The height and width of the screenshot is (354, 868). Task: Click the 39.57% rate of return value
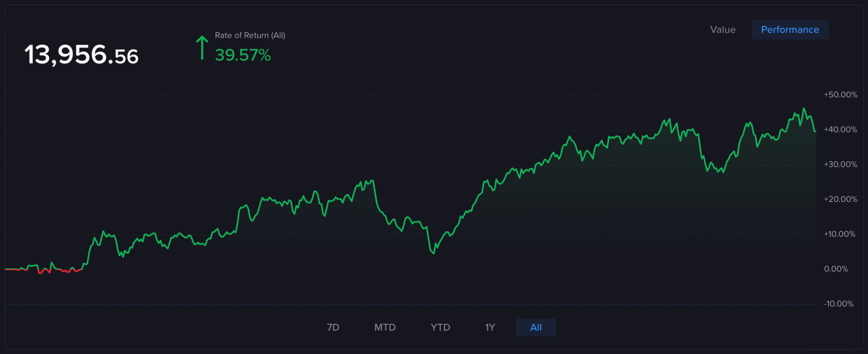pos(243,55)
